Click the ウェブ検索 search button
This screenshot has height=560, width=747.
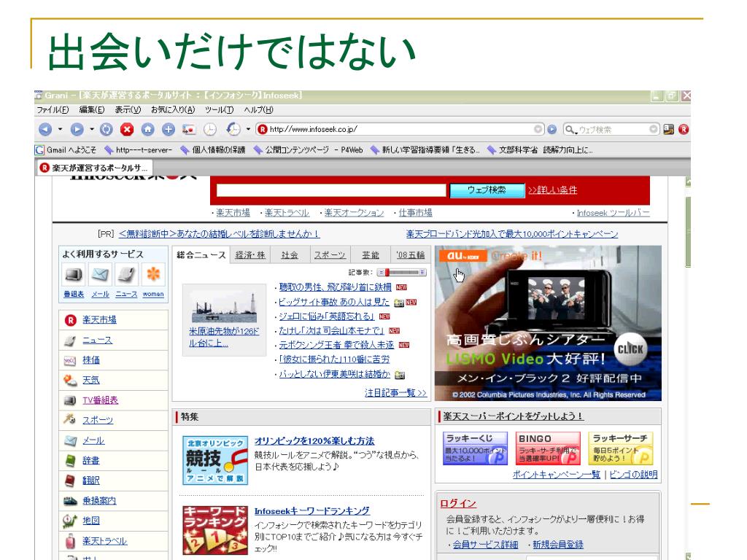(x=487, y=190)
